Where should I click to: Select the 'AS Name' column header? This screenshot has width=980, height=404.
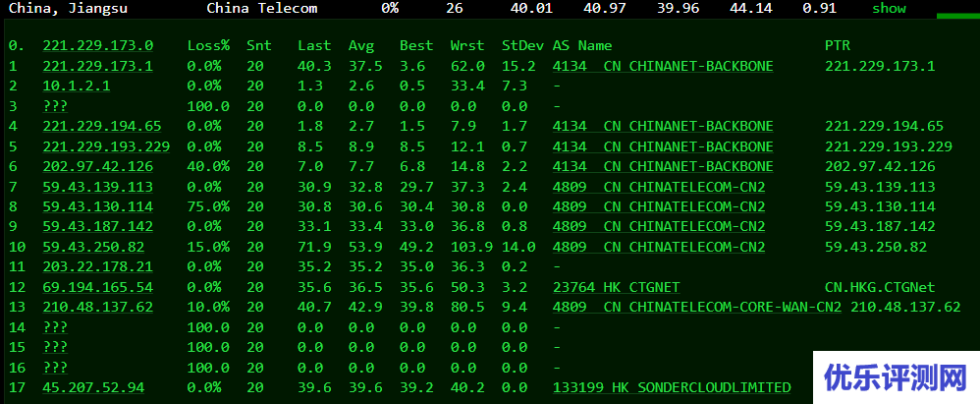[582, 45]
